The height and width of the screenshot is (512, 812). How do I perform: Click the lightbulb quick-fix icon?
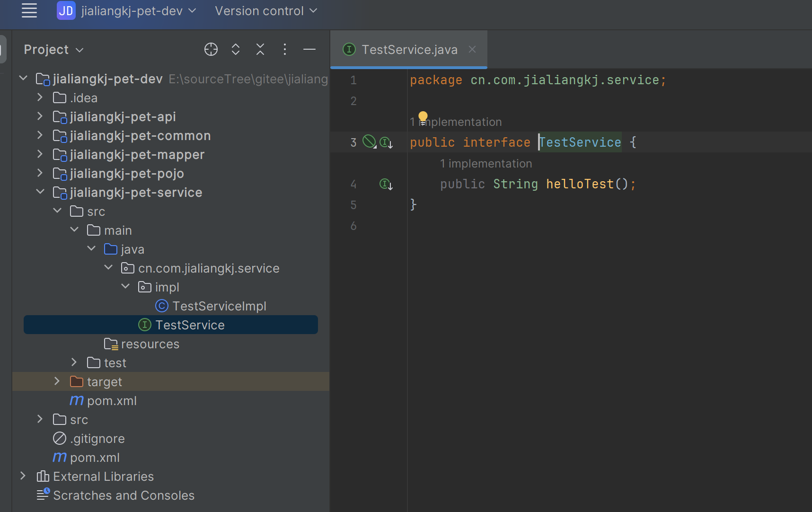click(423, 117)
